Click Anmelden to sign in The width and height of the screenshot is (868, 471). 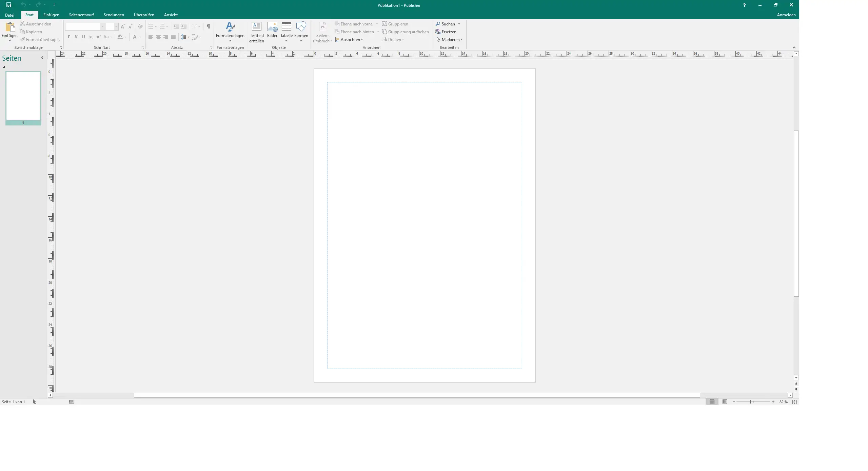pos(786,15)
